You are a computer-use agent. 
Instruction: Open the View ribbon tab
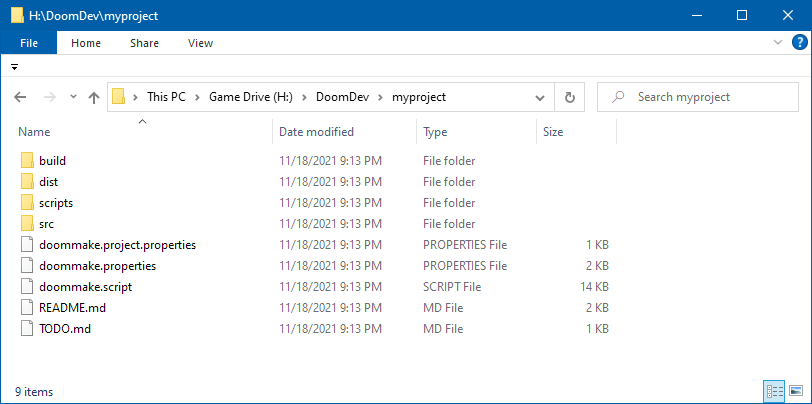200,43
